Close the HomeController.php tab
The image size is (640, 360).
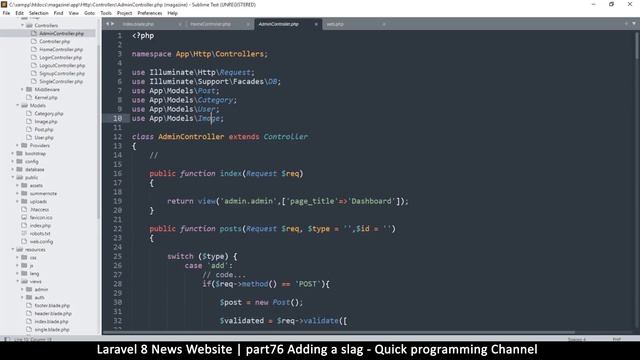pyautogui.click(x=248, y=24)
